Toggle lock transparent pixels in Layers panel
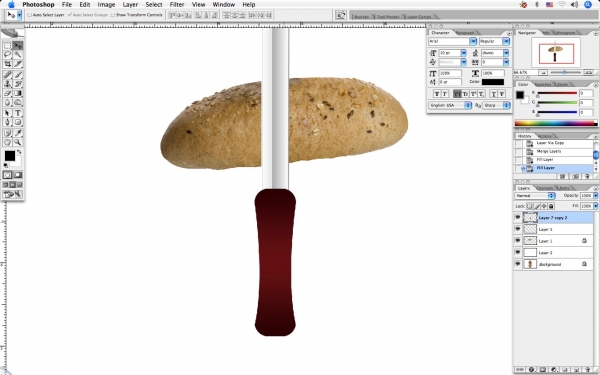600x375 pixels. coord(530,206)
